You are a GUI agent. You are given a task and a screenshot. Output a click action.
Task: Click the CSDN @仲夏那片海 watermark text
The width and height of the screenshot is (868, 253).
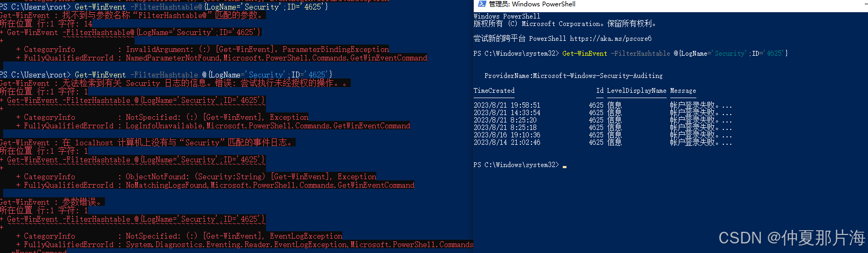pos(792,238)
